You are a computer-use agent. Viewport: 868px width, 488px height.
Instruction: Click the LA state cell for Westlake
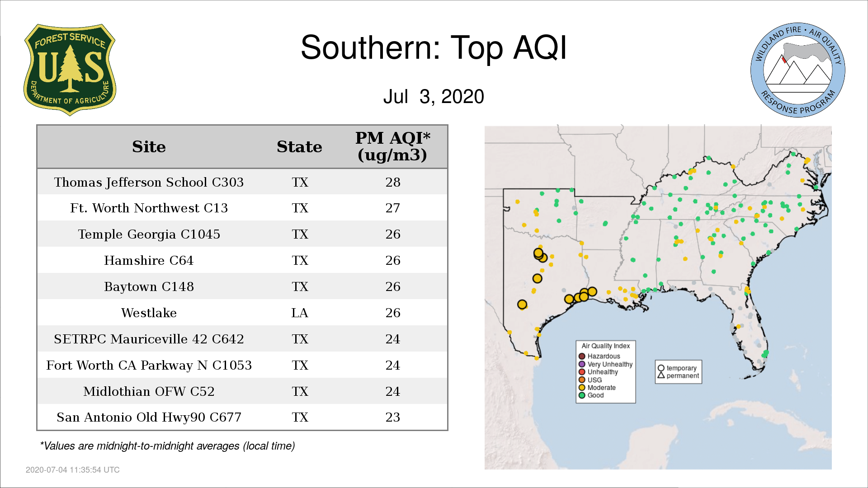point(300,313)
